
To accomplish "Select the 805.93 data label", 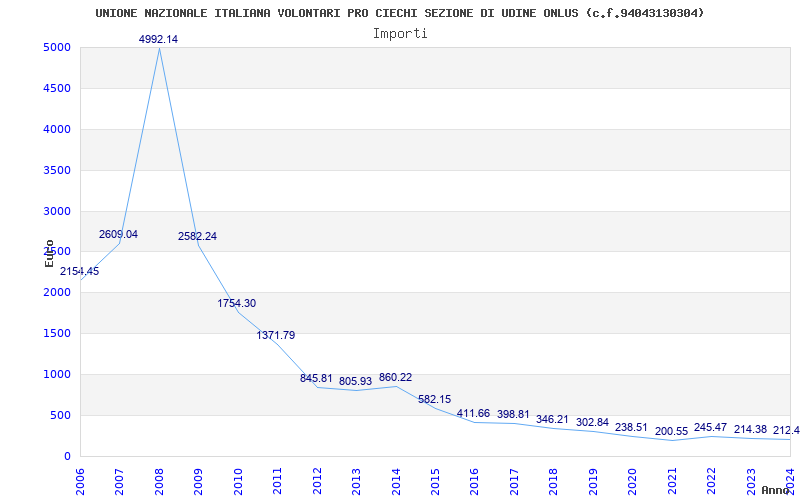I will [356, 381].
